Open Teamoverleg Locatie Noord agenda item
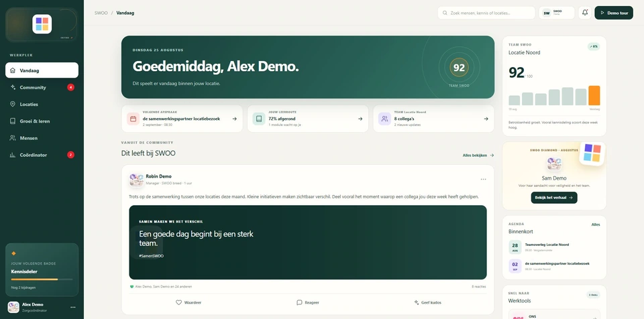The width and height of the screenshot is (644, 319). coord(554,247)
